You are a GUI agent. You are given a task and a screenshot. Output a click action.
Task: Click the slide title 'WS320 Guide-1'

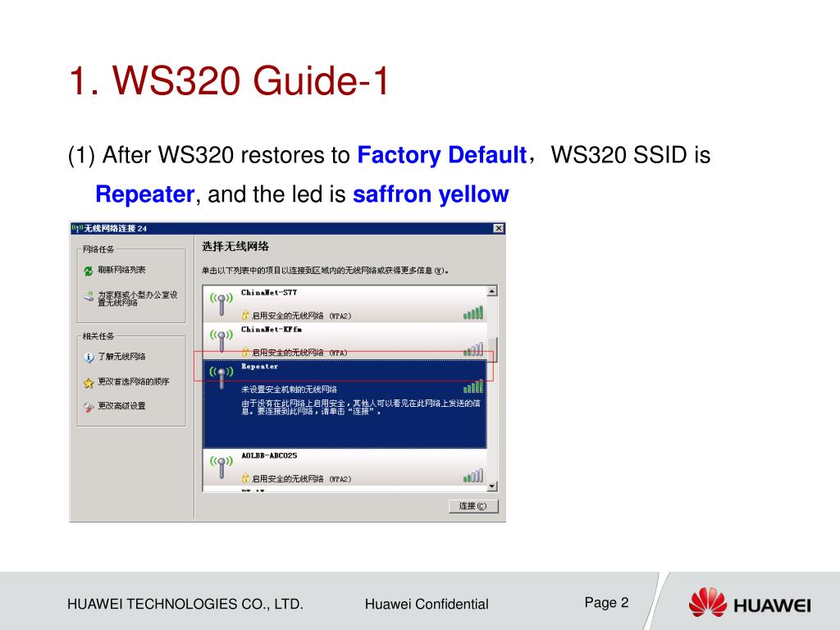click(250, 80)
